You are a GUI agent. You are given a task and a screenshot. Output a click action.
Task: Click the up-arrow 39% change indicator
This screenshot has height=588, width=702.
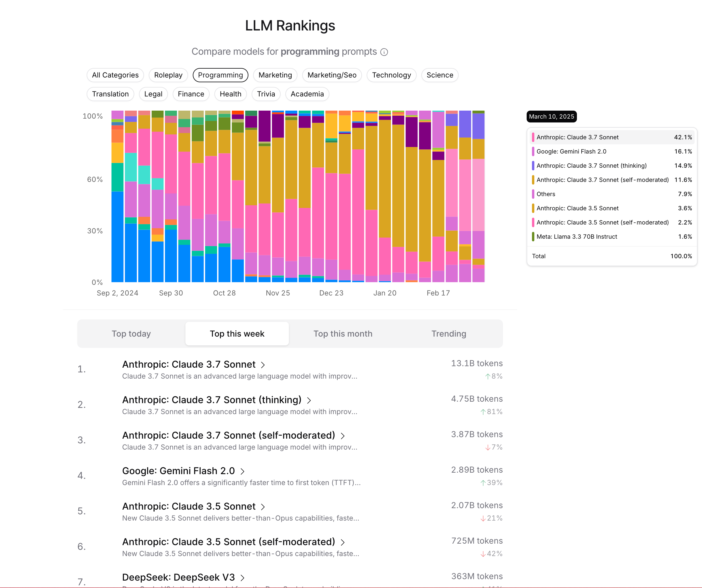point(491,483)
